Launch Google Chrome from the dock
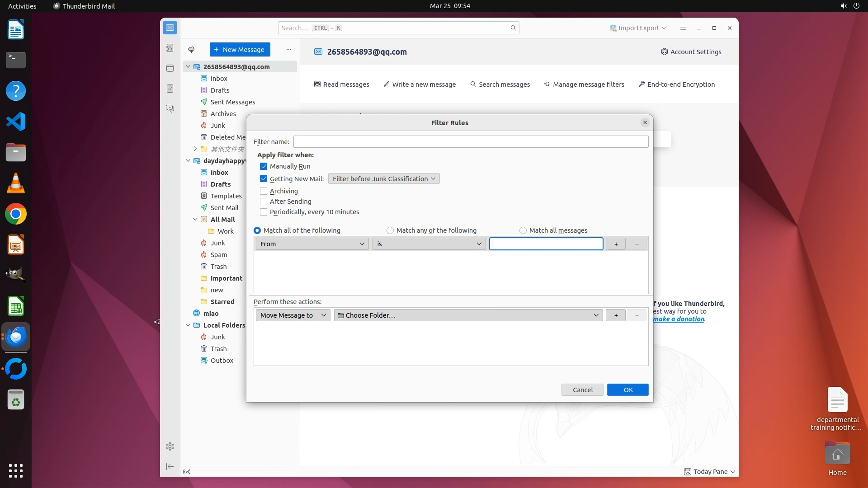This screenshot has height=488, width=868. tap(16, 214)
